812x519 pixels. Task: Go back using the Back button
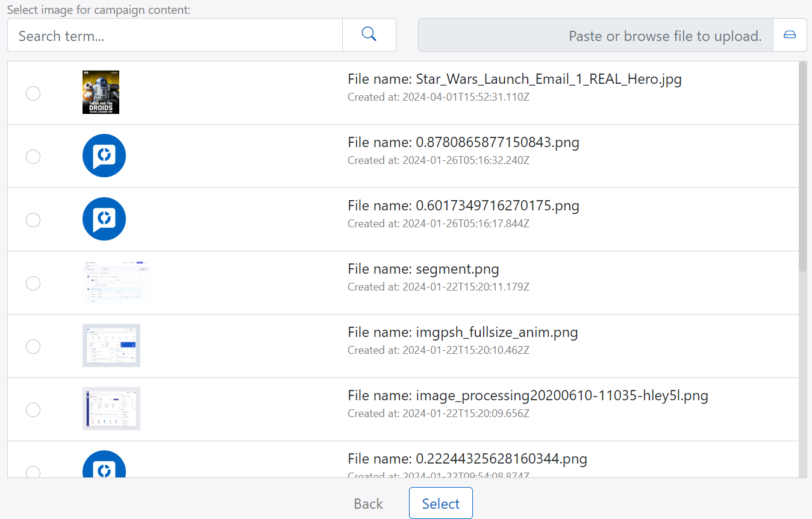[368, 504]
